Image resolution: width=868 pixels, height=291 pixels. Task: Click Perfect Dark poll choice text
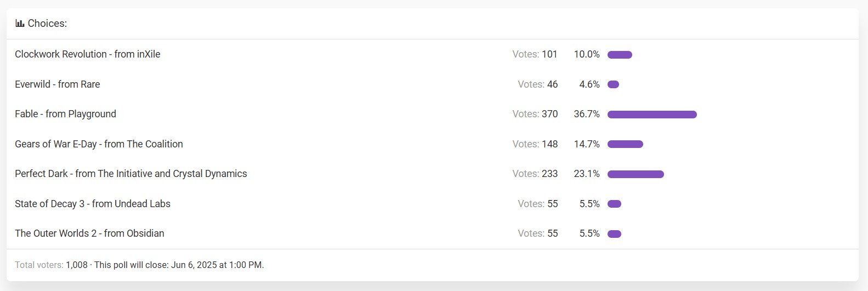click(x=131, y=174)
